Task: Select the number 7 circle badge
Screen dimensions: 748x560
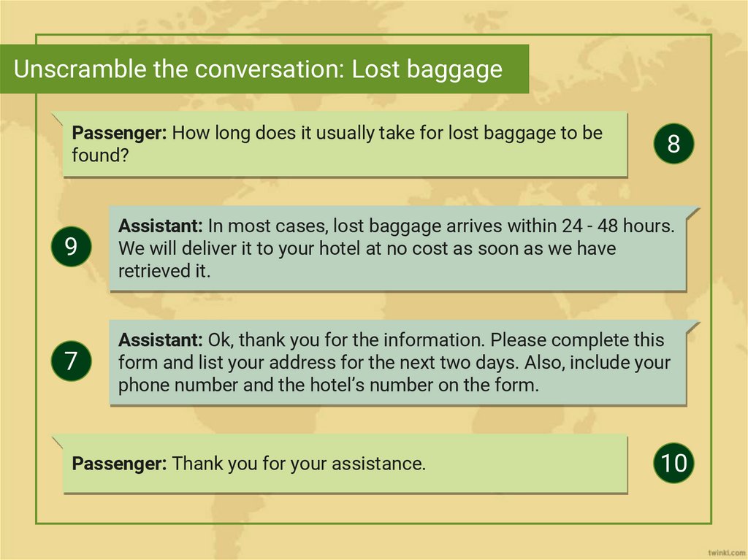Action: point(71,361)
